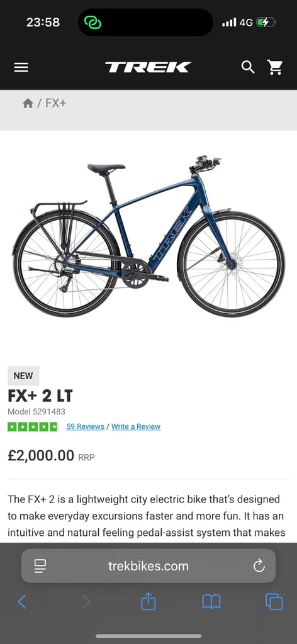The height and width of the screenshot is (644, 297).
Task: Open the 59 Reviews link
Action: click(x=86, y=427)
